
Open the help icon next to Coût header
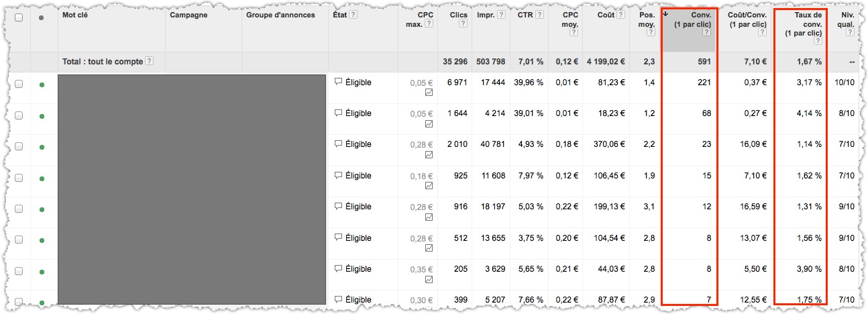click(x=620, y=15)
